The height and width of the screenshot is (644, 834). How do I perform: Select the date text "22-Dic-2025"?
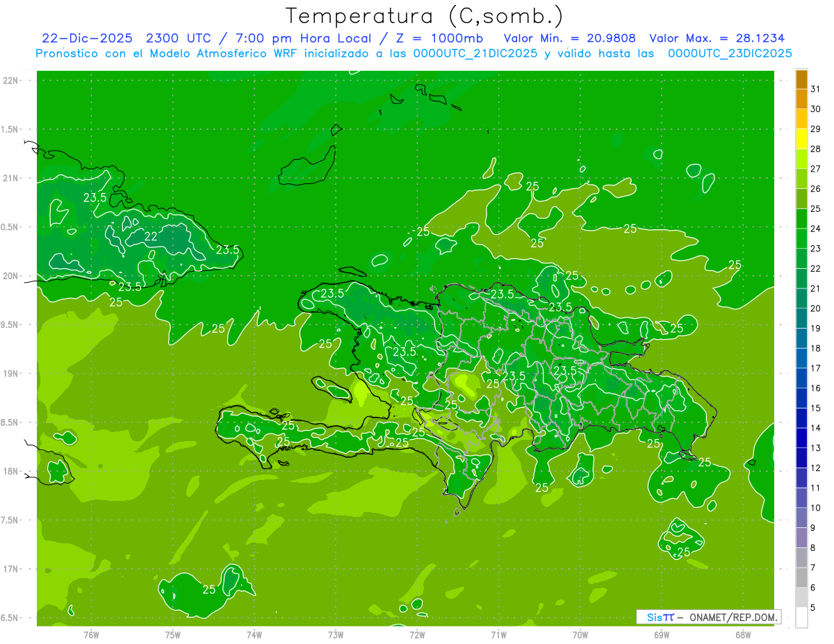pyautogui.click(x=87, y=38)
